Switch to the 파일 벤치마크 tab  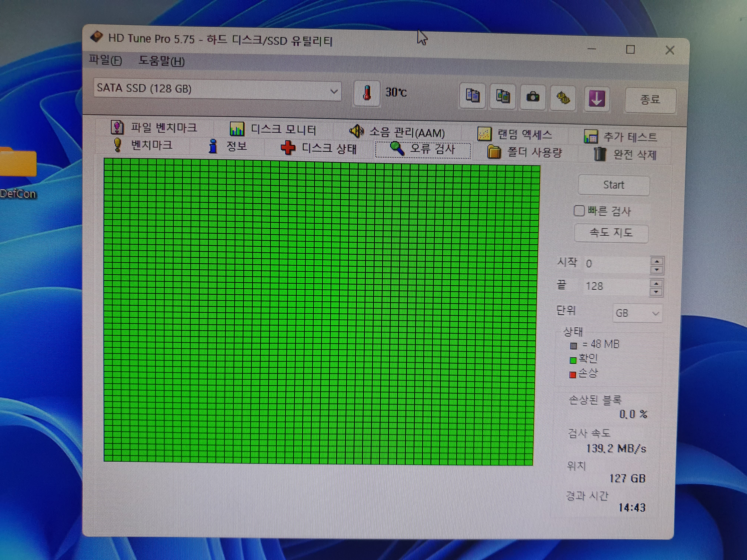tap(154, 128)
